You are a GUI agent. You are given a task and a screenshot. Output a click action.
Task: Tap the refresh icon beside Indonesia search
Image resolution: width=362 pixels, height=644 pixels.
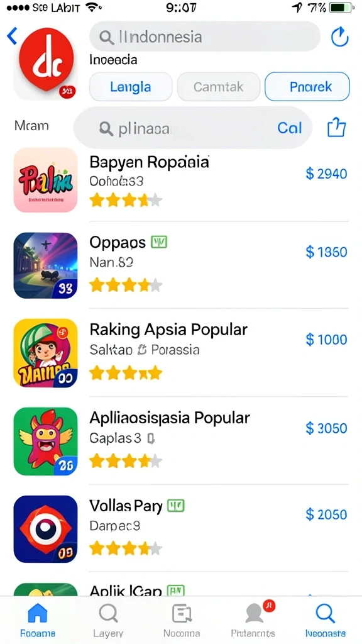pyautogui.click(x=339, y=37)
